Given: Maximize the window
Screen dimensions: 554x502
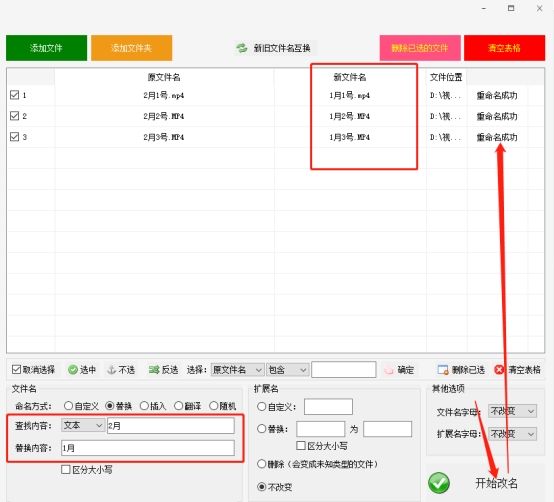Looking at the screenshot, I should 511,8.
